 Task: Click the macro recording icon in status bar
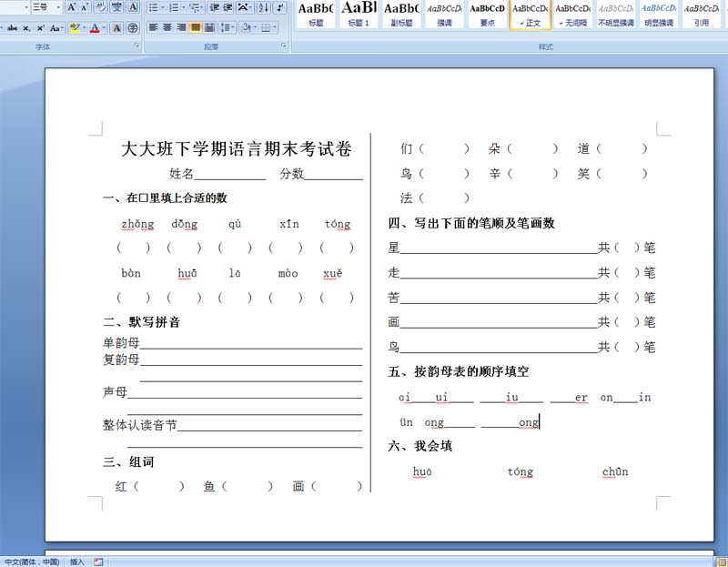tap(98, 562)
